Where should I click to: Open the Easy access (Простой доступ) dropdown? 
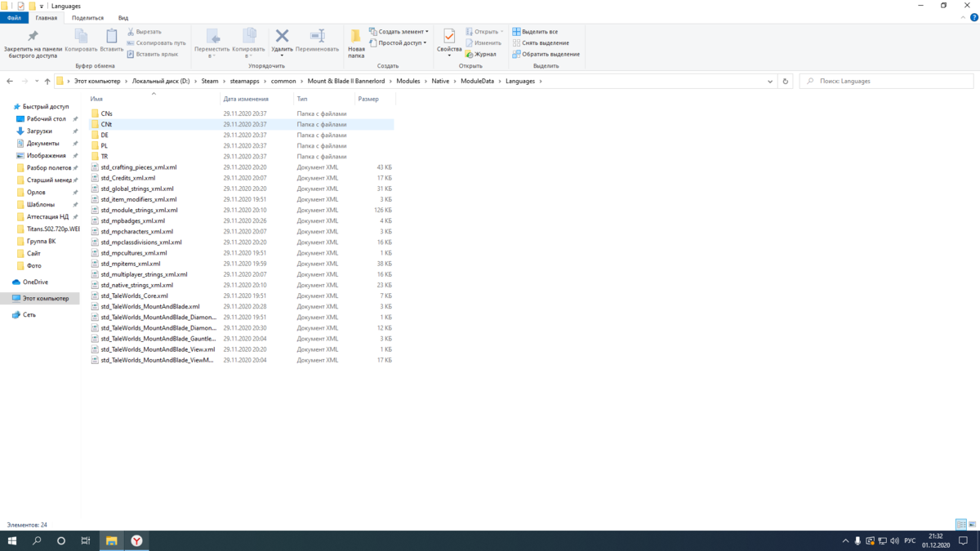pyautogui.click(x=398, y=42)
